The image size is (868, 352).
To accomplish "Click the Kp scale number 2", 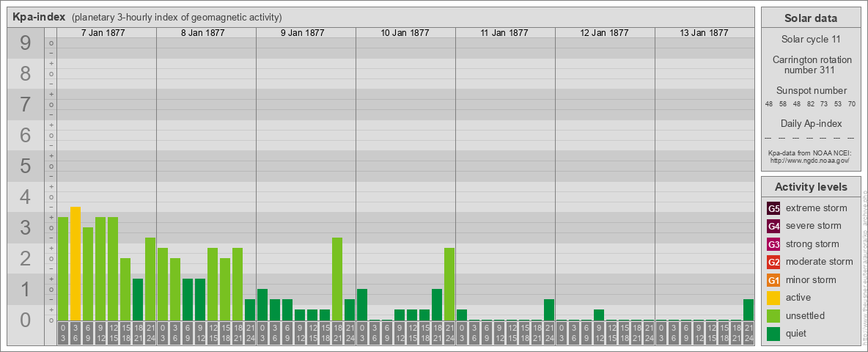I will [x=26, y=258].
